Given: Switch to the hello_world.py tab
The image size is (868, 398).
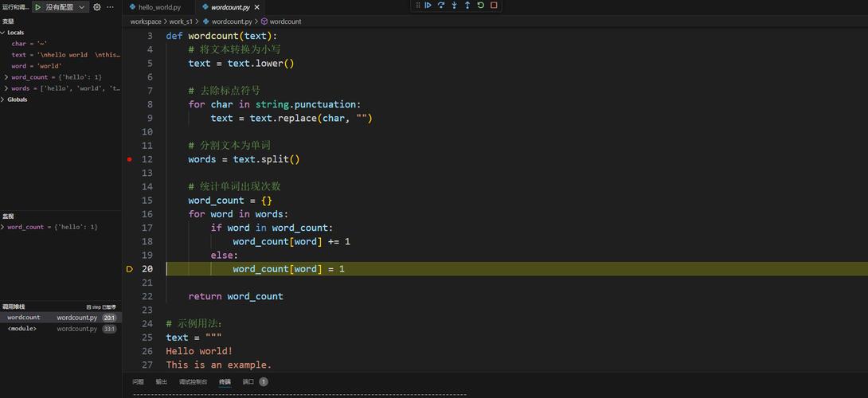Looking at the screenshot, I should [x=159, y=7].
